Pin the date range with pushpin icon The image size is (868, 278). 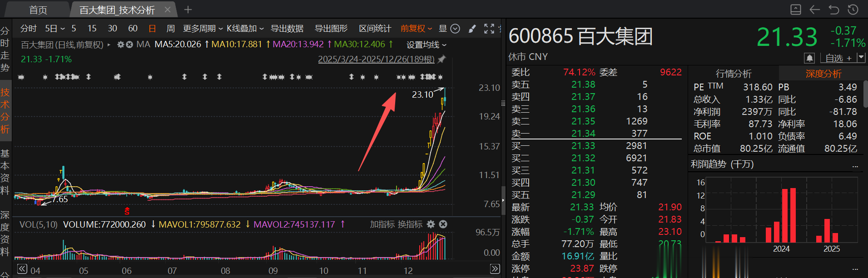pyautogui.click(x=441, y=59)
